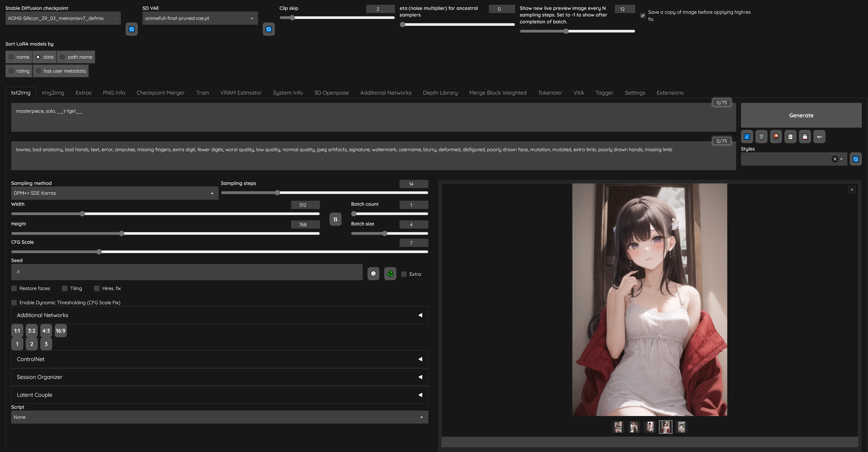The image size is (868, 452).
Task: Tick the Restore faces checkbox
Action: click(14, 288)
